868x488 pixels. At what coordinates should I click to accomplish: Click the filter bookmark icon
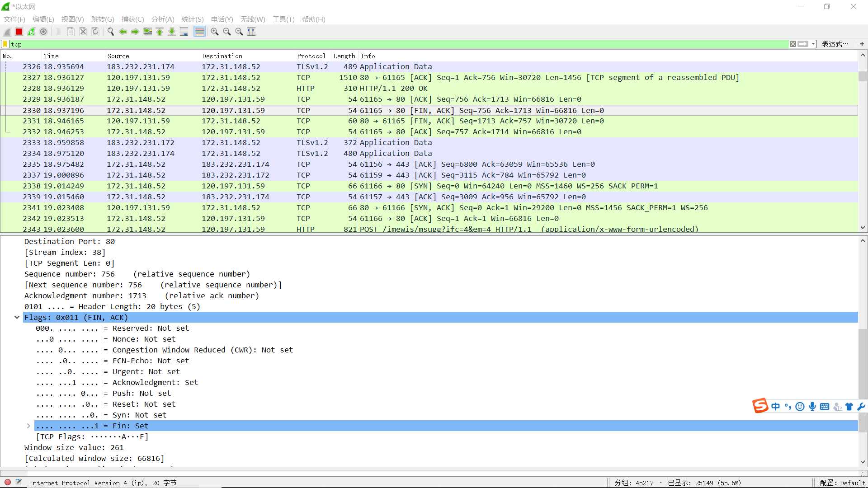[5, 44]
